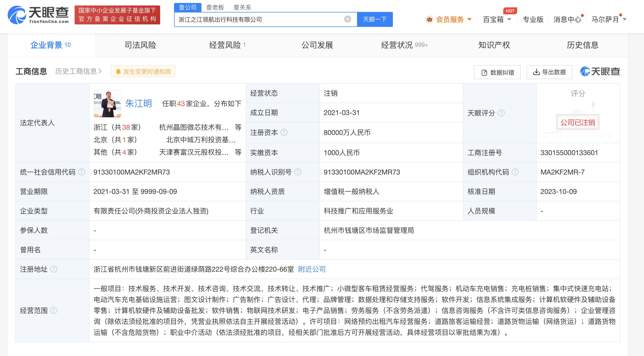Click the credit code 91330100MA2KF2MR73 under 统一社会信用代码
644x356 pixels.
132,172
